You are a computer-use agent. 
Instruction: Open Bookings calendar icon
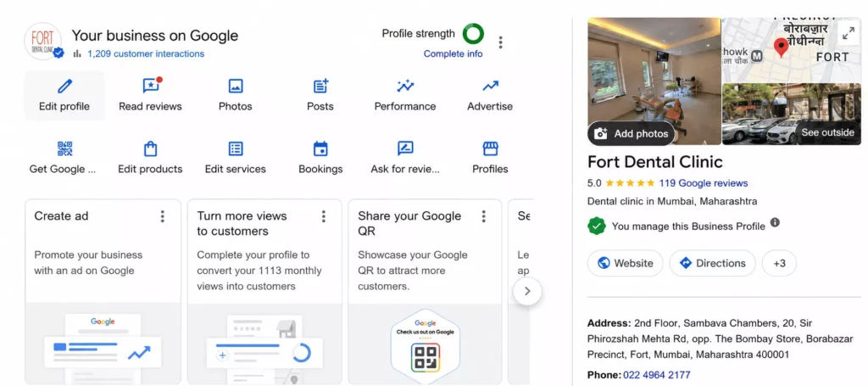coord(320,148)
